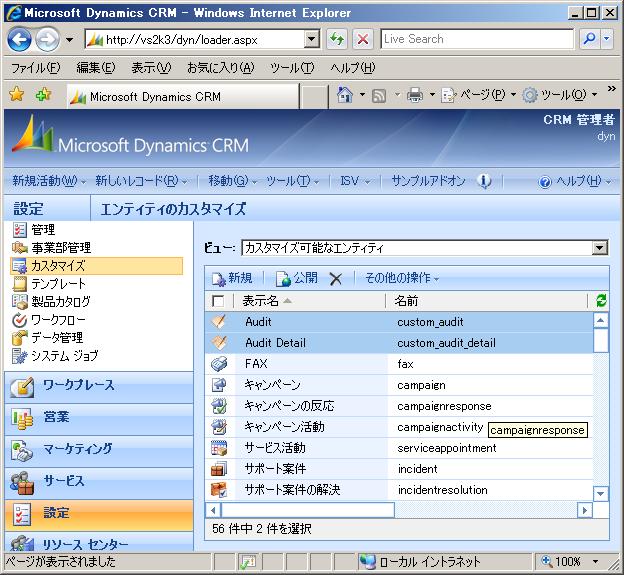Expand the 新規活動 dropdown menu
This screenshot has width=624, height=575.
[x=49, y=181]
